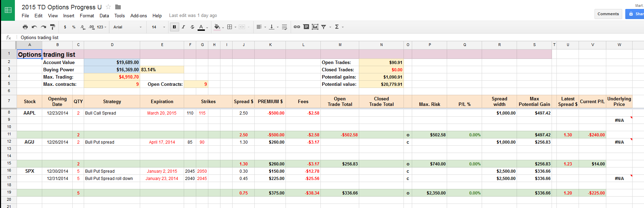
Task: Select the Current P/L cell -$240.00
Action: pyautogui.click(x=593, y=135)
